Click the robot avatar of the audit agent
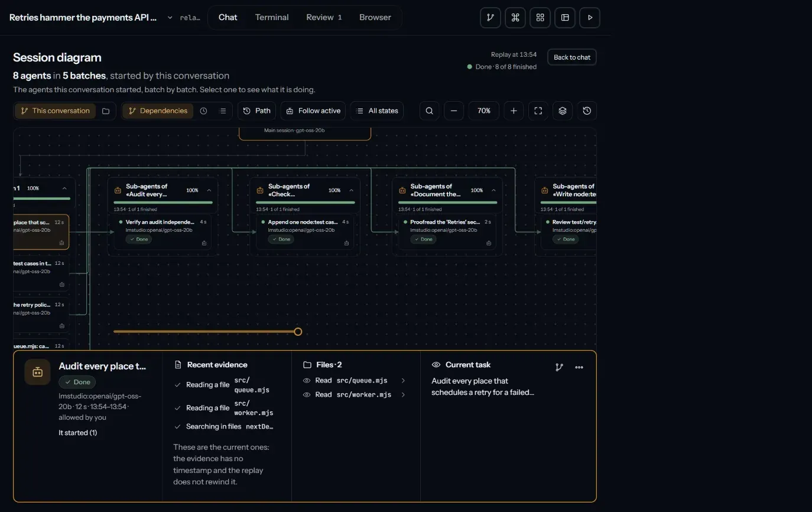Screen dimensions: 812x512 pos(38,372)
